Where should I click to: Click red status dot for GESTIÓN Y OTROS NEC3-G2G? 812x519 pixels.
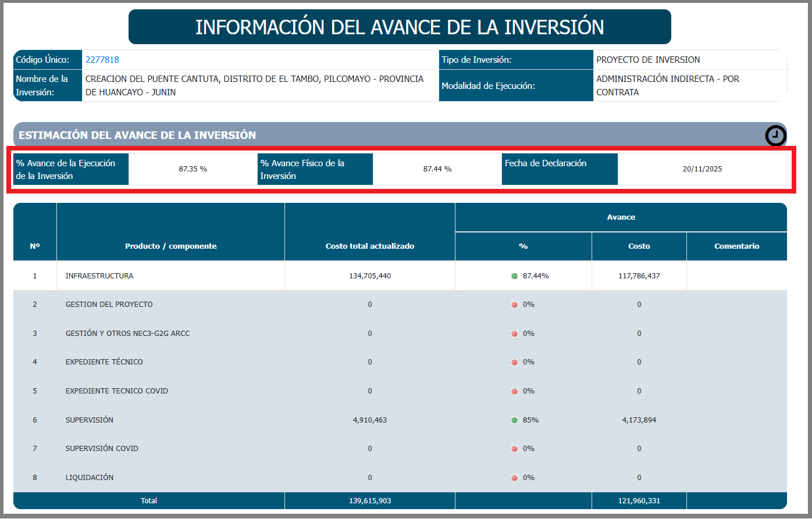514,334
